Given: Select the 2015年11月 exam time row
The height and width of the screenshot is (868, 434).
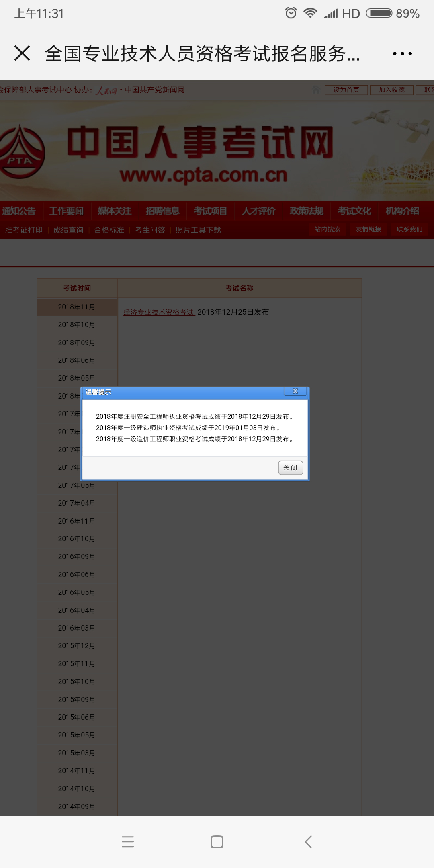Looking at the screenshot, I should point(77,664).
